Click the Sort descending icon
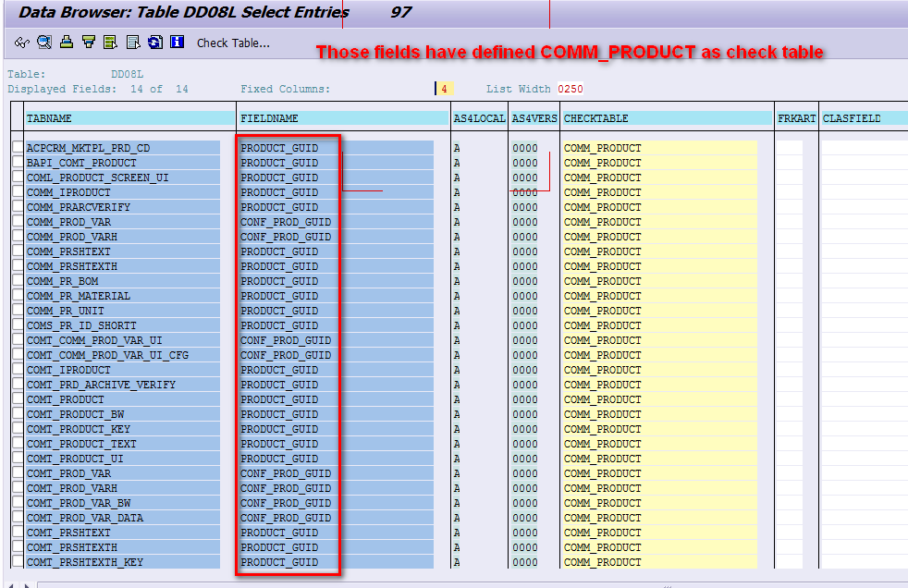Screen dimensions: 908x588 point(89,43)
